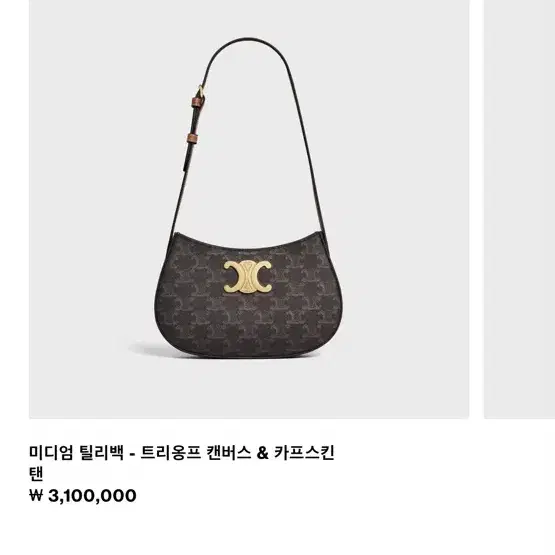Click the monogram canvas body below the clasp
This screenshot has height=555, width=555.
248,319
